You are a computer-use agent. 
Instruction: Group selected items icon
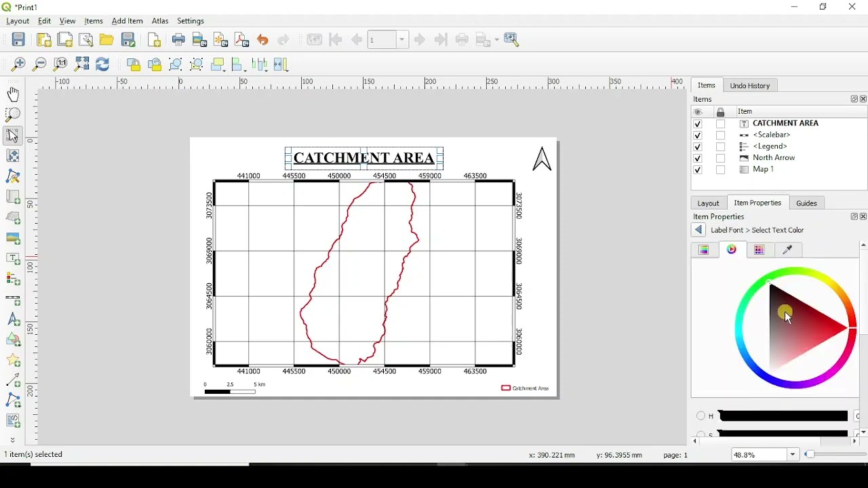[x=176, y=64]
